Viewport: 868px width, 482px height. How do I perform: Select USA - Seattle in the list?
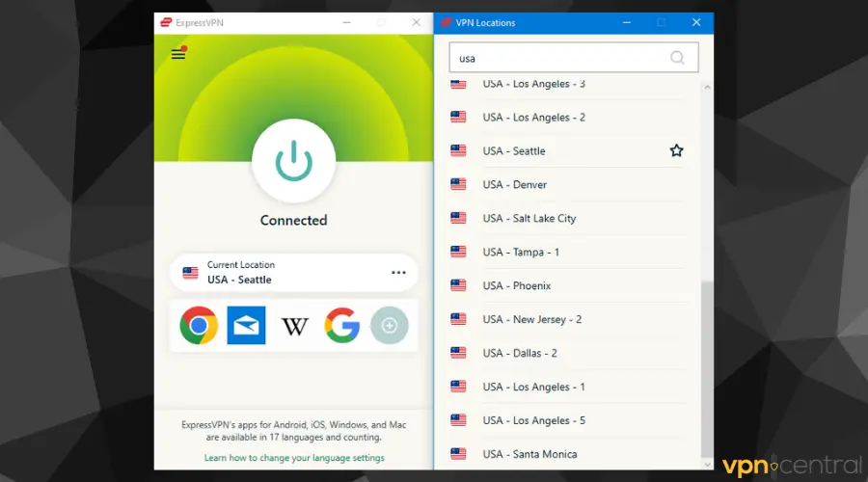click(568, 151)
